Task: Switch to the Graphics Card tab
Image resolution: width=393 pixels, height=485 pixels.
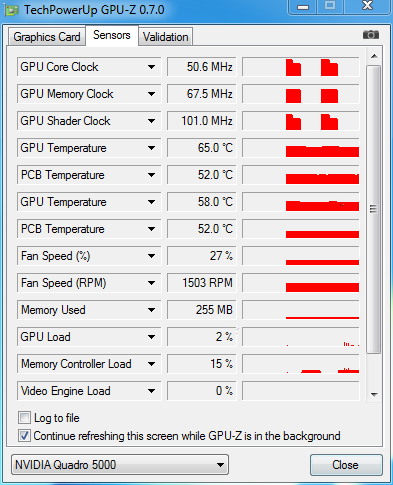Action: (x=47, y=37)
